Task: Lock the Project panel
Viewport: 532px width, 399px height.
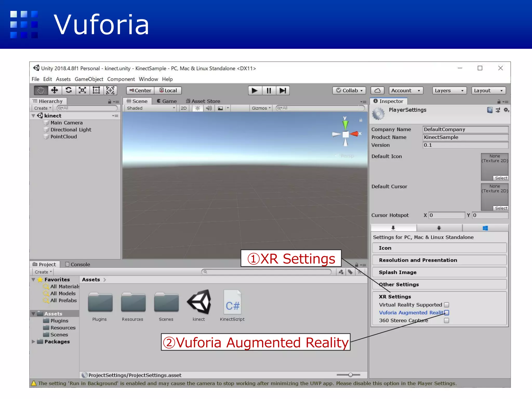Action: click(x=357, y=265)
